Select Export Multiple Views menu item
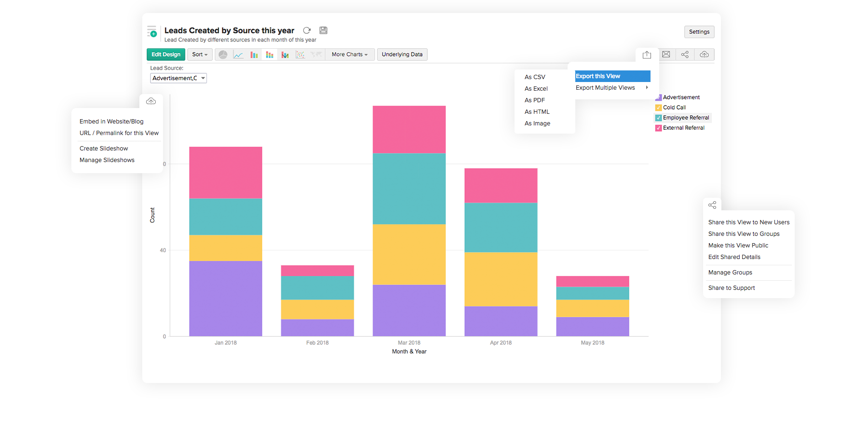 coord(605,88)
